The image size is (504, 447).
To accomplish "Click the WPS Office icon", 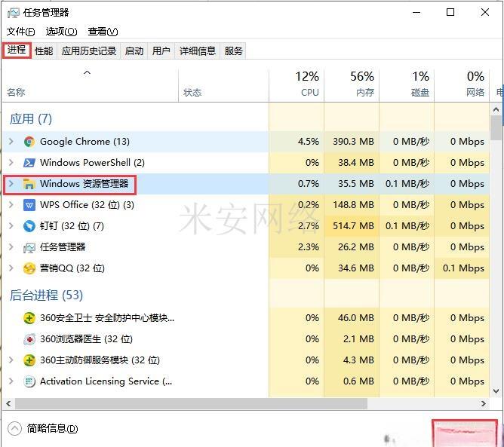I will [29, 205].
